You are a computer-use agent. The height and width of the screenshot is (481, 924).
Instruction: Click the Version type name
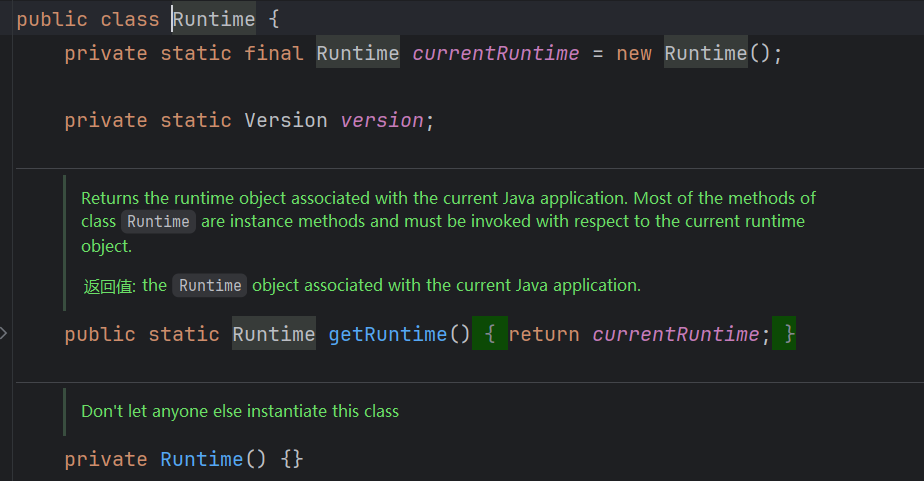point(286,120)
